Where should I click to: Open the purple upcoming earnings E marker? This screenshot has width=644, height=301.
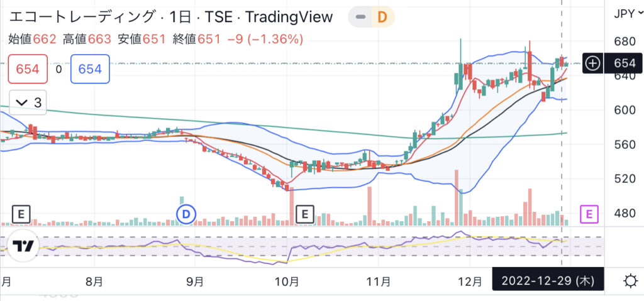click(x=589, y=214)
